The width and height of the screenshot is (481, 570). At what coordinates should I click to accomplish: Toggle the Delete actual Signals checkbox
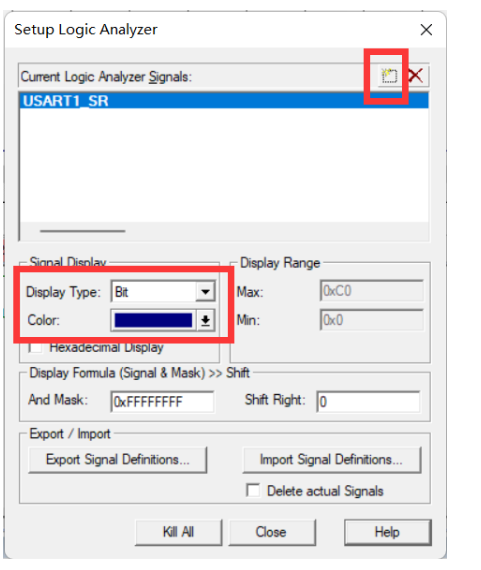(x=253, y=490)
